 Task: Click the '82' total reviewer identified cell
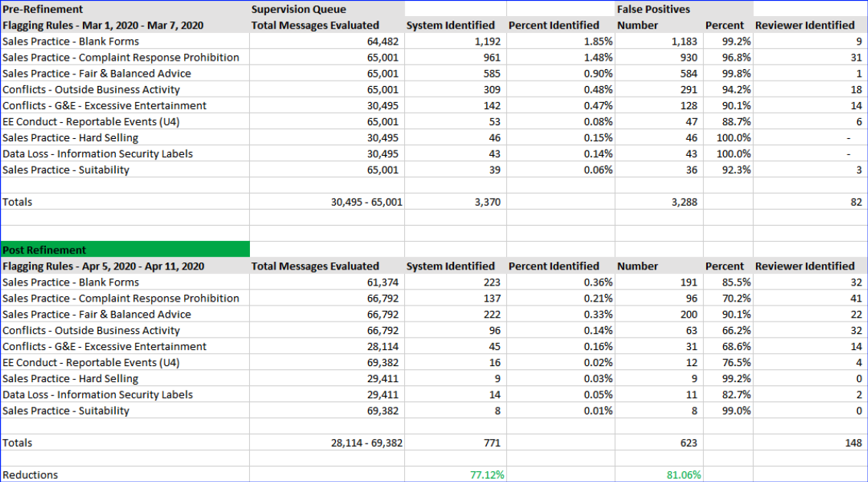pyautogui.click(x=810, y=202)
